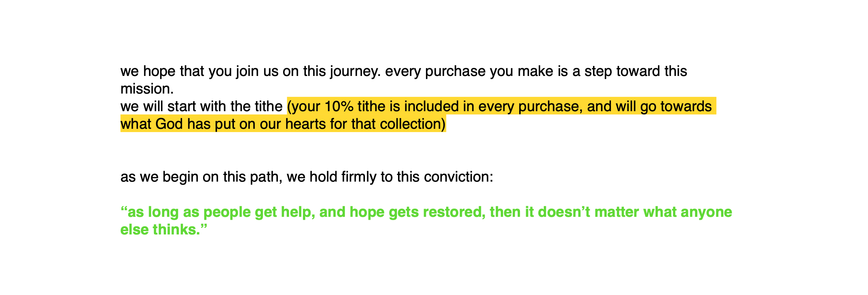Click the word "conviction:"
Screen dimensions: 868x295
click(x=458, y=177)
